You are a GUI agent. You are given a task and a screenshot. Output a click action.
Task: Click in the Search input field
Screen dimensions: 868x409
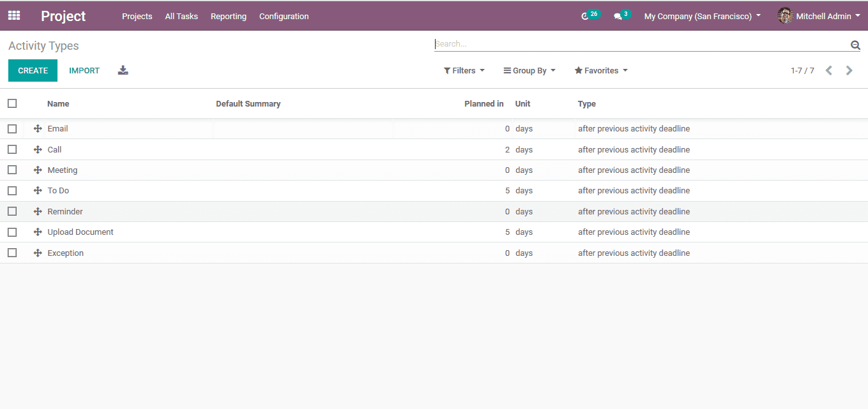pos(642,44)
